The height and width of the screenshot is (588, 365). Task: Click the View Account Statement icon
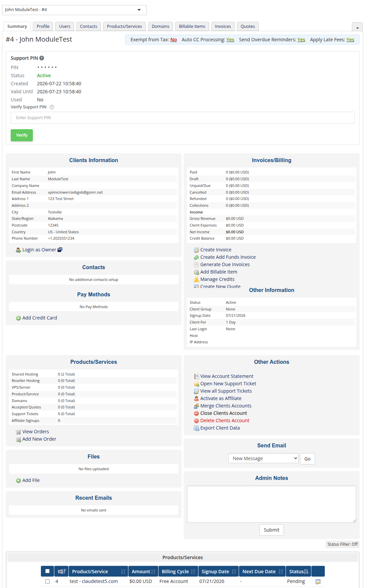[x=196, y=377]
